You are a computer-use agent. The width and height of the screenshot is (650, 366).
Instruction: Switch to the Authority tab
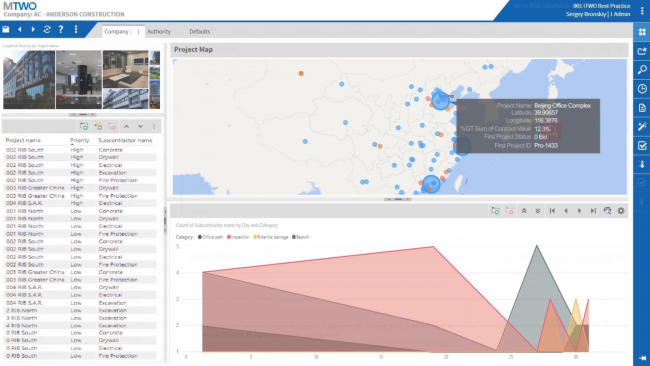click(x=159, y=32)
